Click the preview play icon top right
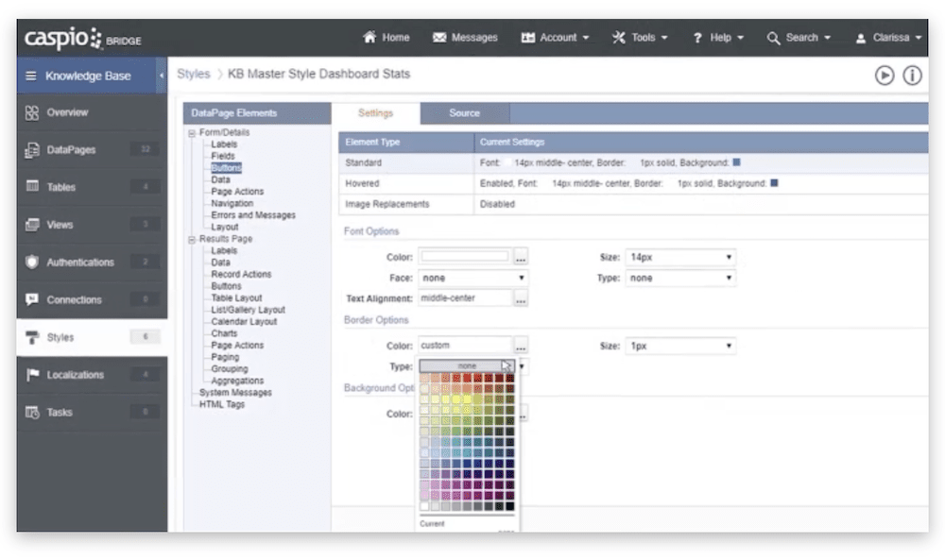 point(886,76)
